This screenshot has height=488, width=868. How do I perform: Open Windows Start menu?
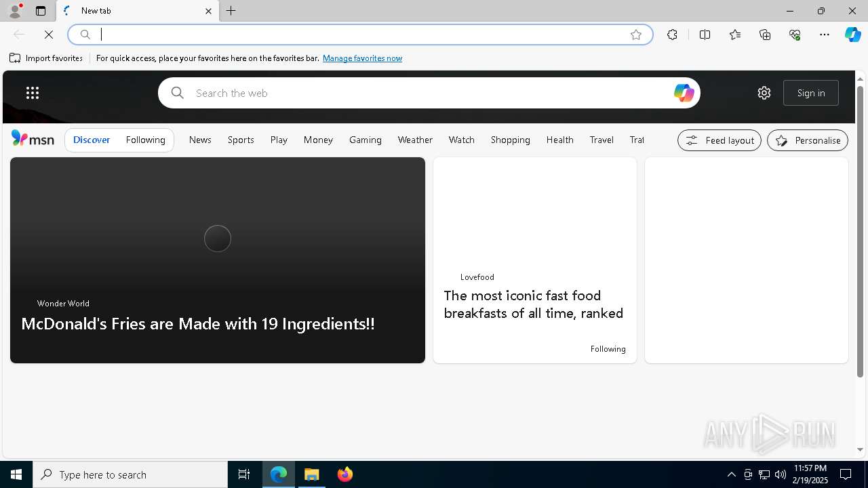(x=16, y=474)
